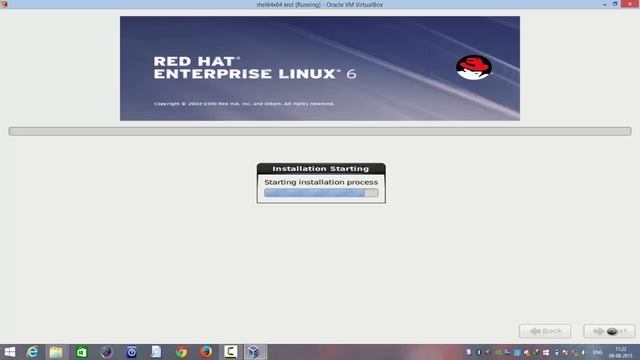This screenshot has width=640, height=360.
Task: Click the Red Hat shadowman logo
Action: (x=474, y=67)
